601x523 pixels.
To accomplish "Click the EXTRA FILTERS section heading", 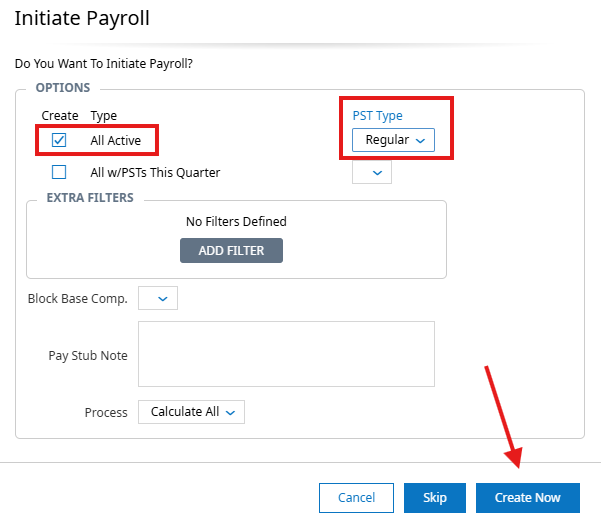I will [90, 198].
